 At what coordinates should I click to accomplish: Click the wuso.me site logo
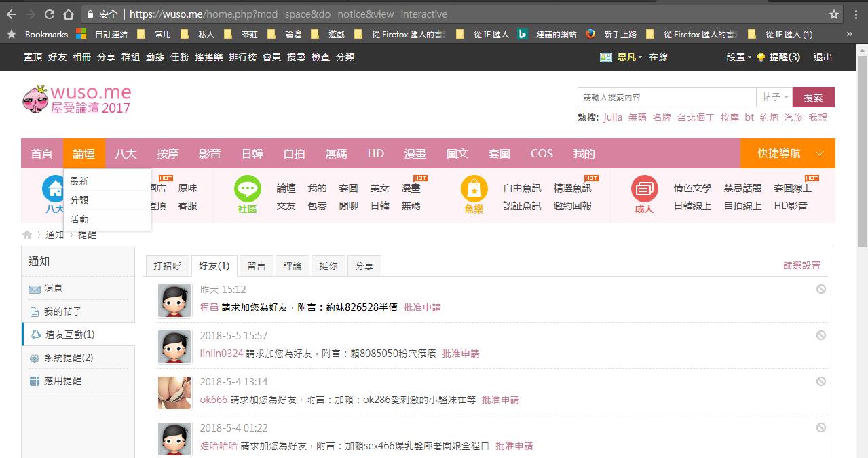click(x=77, y=99)
